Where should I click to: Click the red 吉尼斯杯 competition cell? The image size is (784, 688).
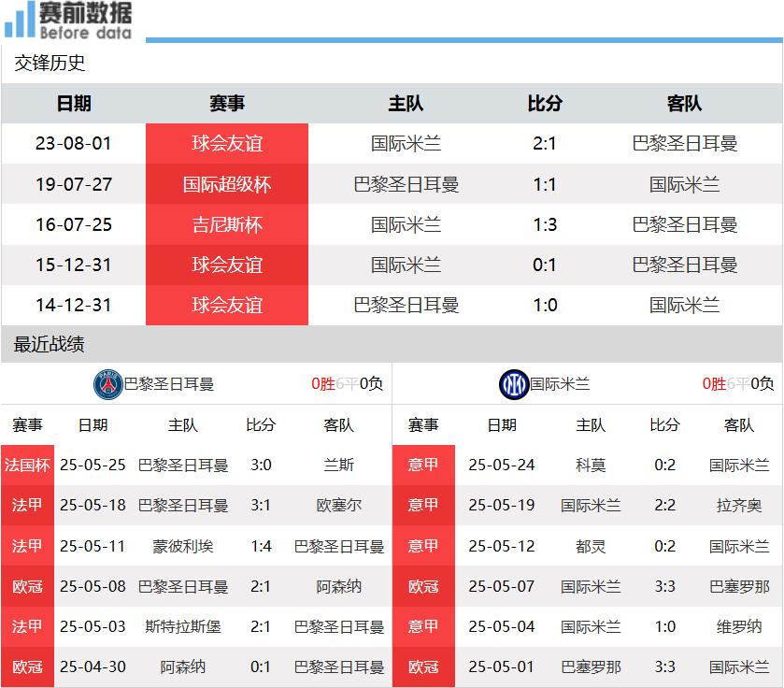pyautogui.click(x=227, y=224)
